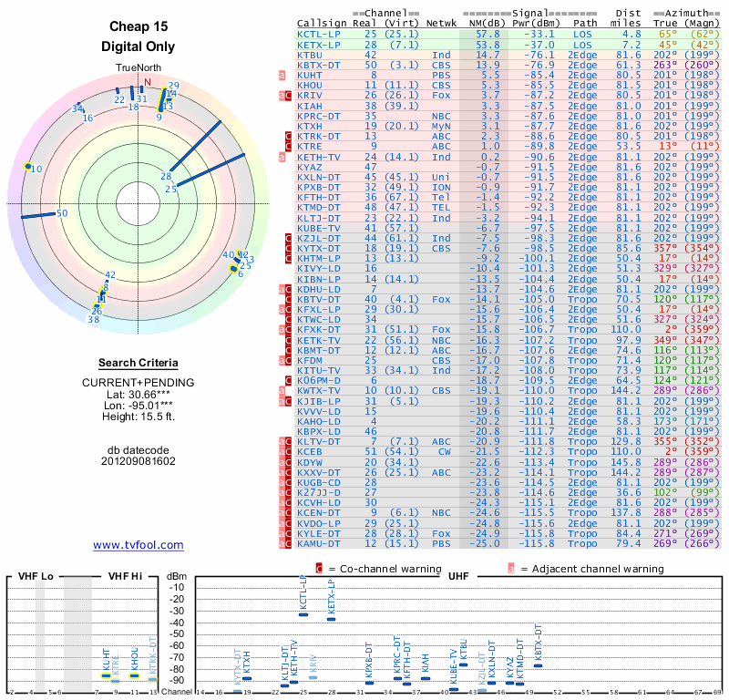Click KYAZ callsign in the table

pyautogui.click(x=309, y=167)
